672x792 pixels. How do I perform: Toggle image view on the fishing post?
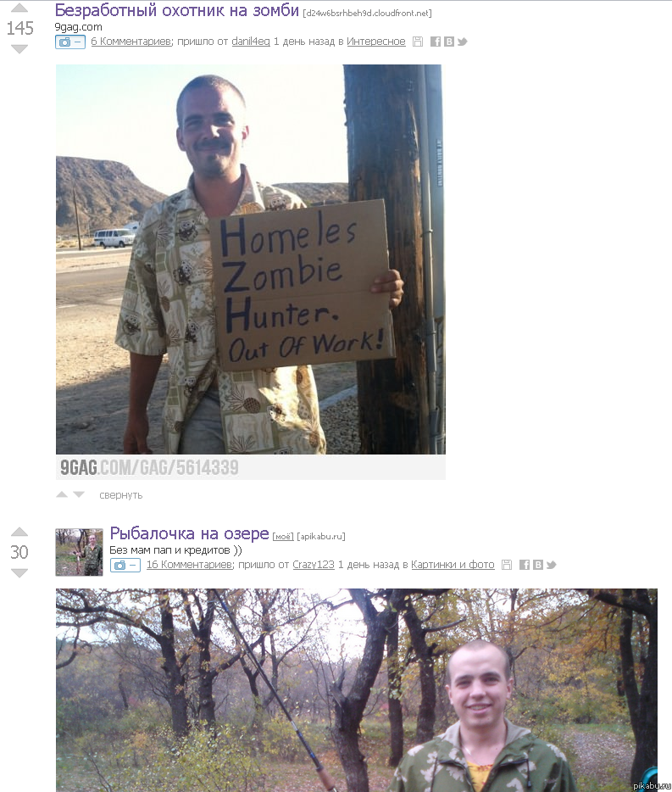click(x=125, y=566)
